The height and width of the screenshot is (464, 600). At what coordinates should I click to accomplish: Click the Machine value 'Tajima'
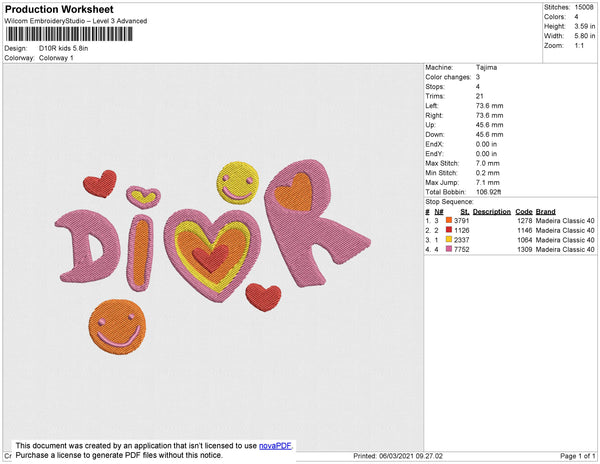[486, 67]
